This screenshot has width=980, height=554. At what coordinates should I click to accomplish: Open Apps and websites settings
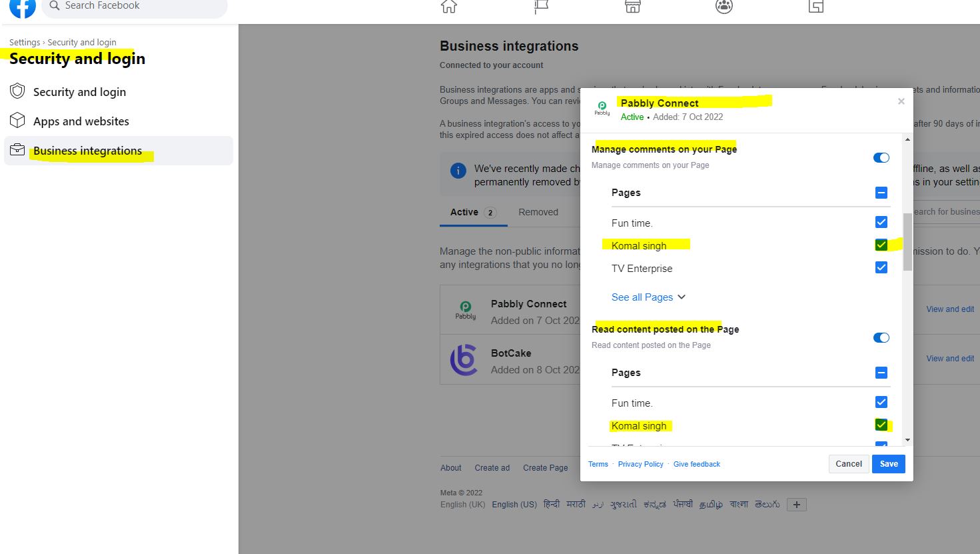(x=119, y=121)
